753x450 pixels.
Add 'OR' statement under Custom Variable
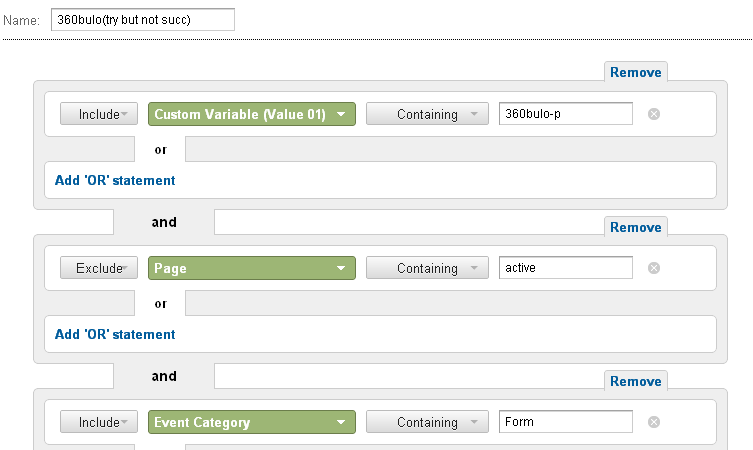(115, 181)
